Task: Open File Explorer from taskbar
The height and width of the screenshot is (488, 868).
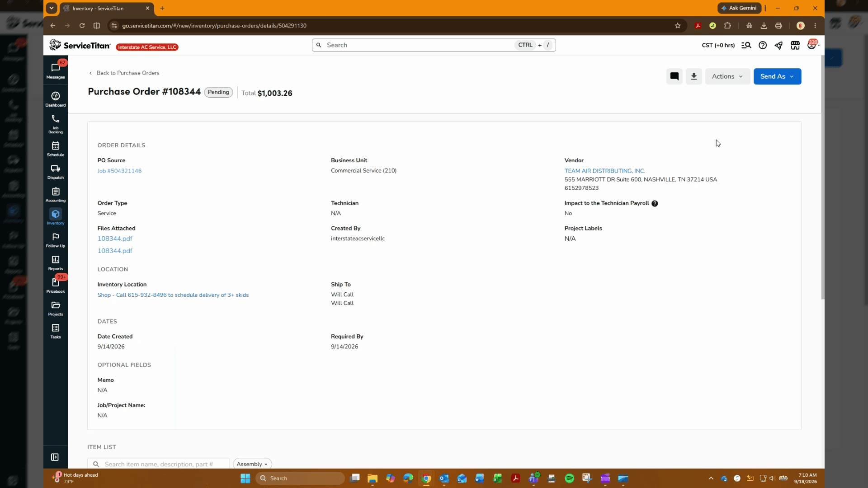Action: pyautogui.click(x=372, y=478)
